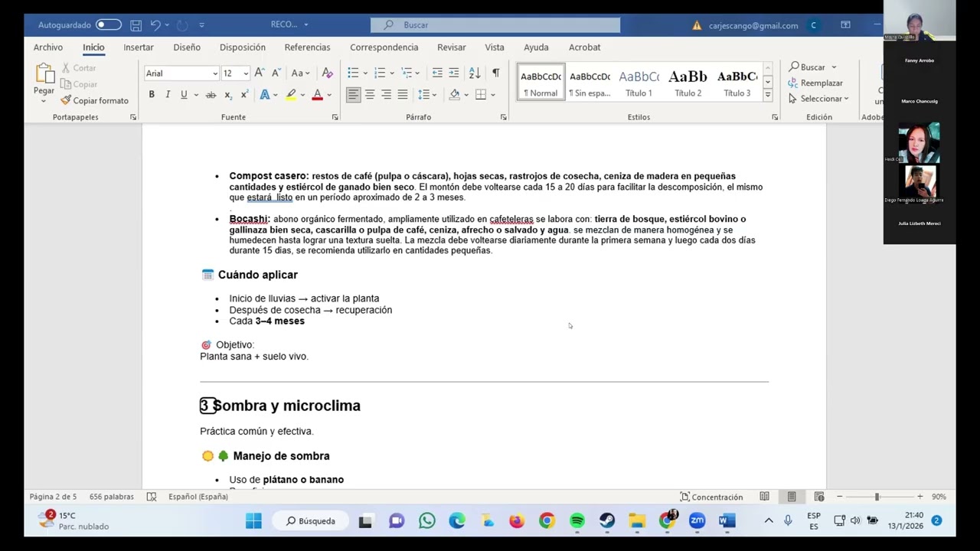Click the Undo arrow icon
This screenshot has width=980, height=551.
click(x=155, y=25)
